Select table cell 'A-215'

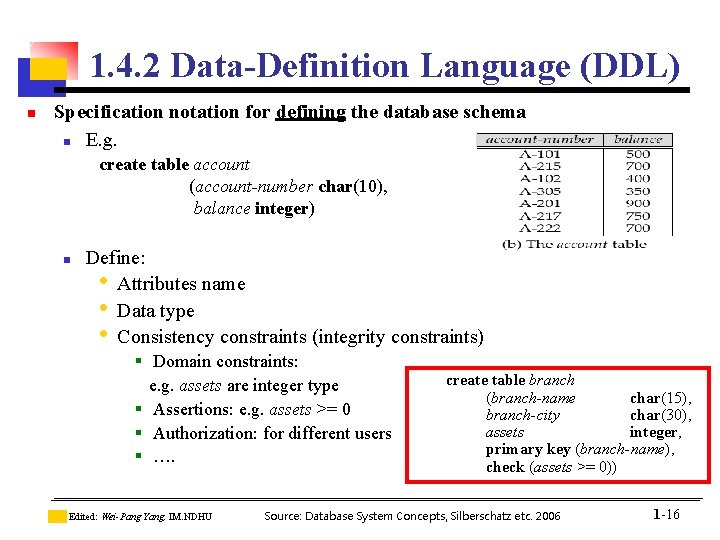[540, 166]
